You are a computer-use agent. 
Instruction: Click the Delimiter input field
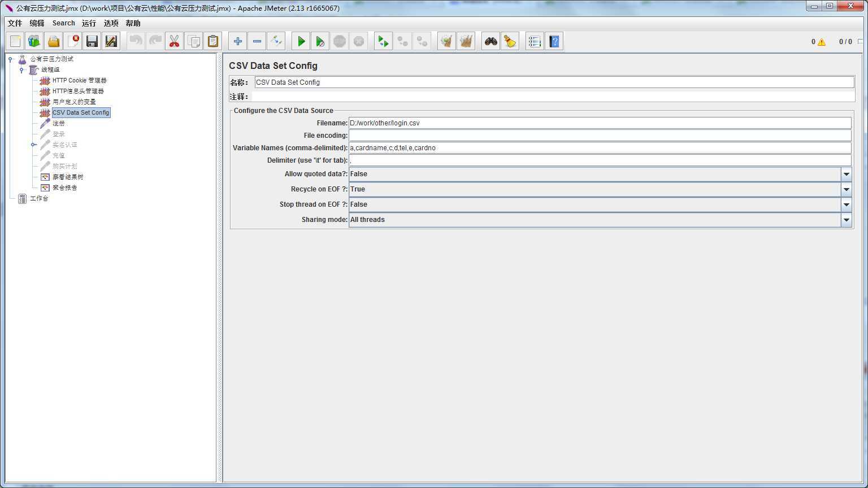coord(600,160)
